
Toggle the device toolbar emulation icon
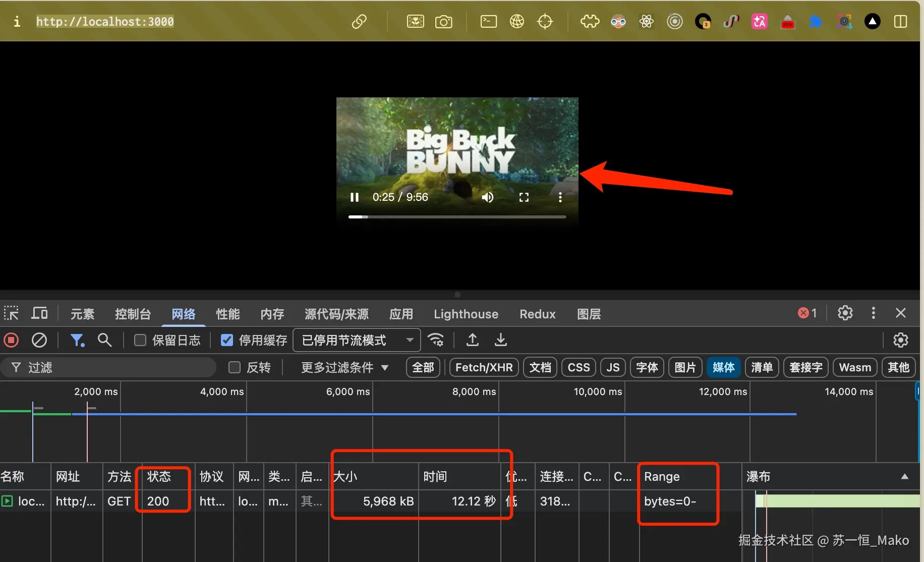39,314
